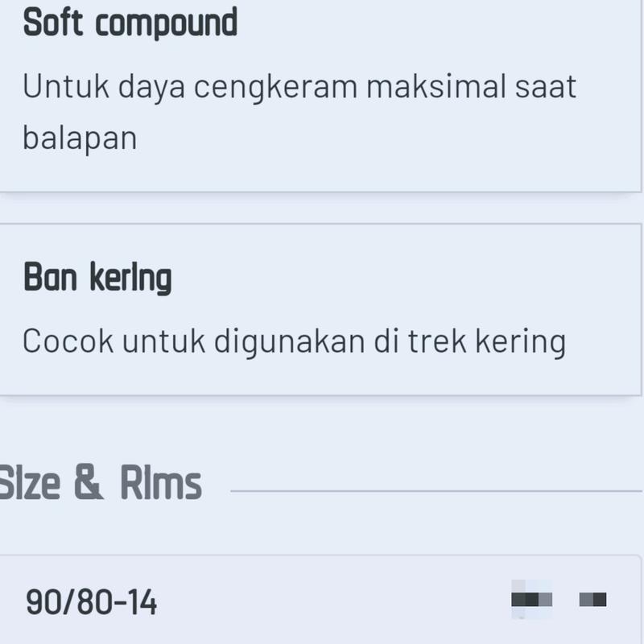This screenshot has width=644, height=644.
Task: Click the "Cocok untuk digunakan di trek kering" text
Action: [294, 341]
